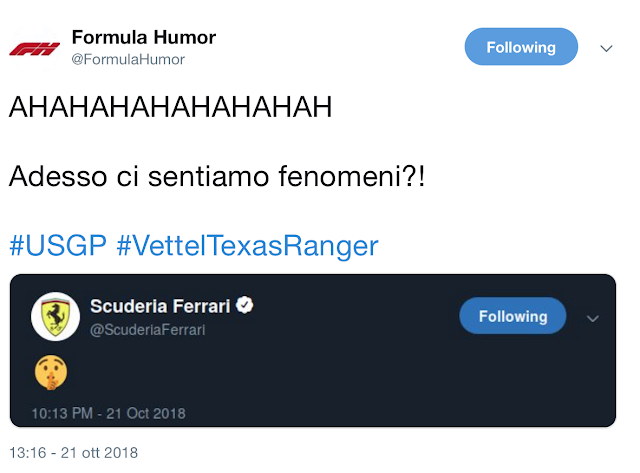Click the Scuderia Ferrari prancing horse avatar
Image resolution: width=640 pixels, height=473 pixels.
(55, 317)
